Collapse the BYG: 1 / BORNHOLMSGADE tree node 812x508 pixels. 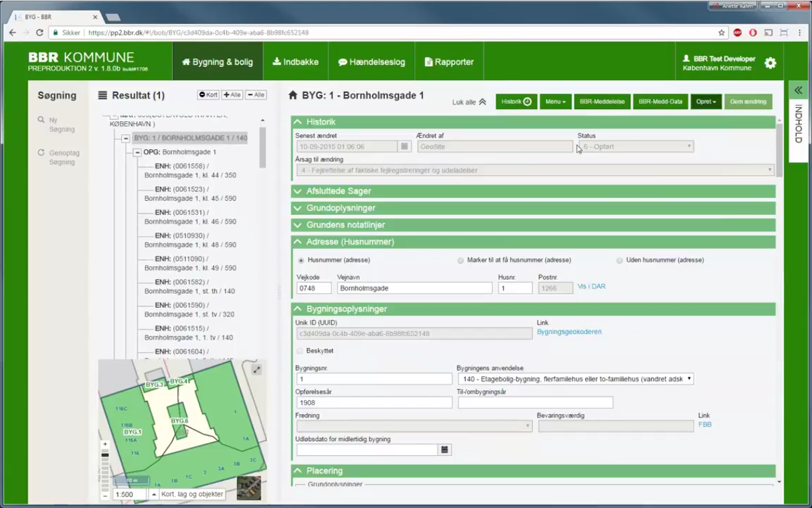point(125,139)
